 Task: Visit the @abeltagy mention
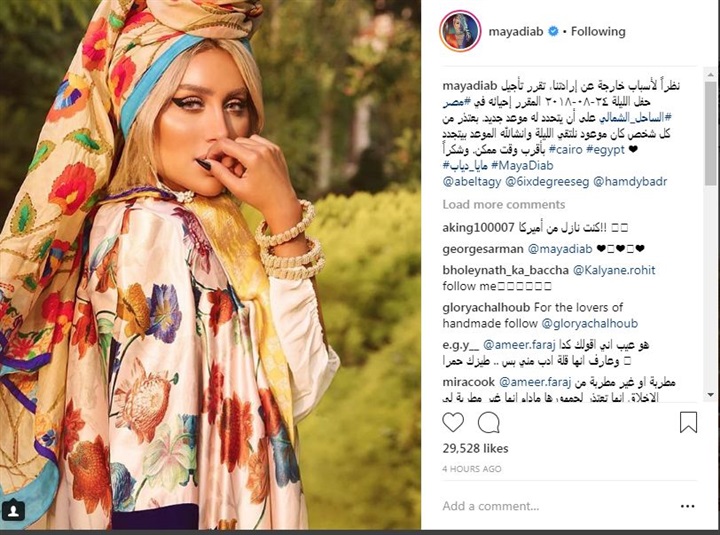tap(472, 182)
